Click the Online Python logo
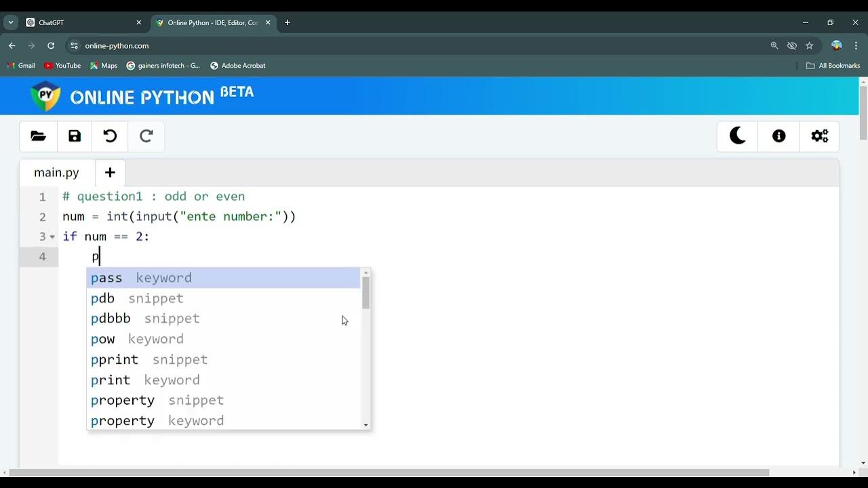The image size is (868, 488). point(142,96)
